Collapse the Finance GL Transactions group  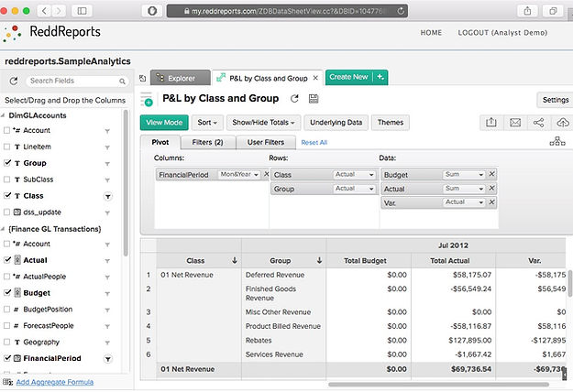(3, 229)
